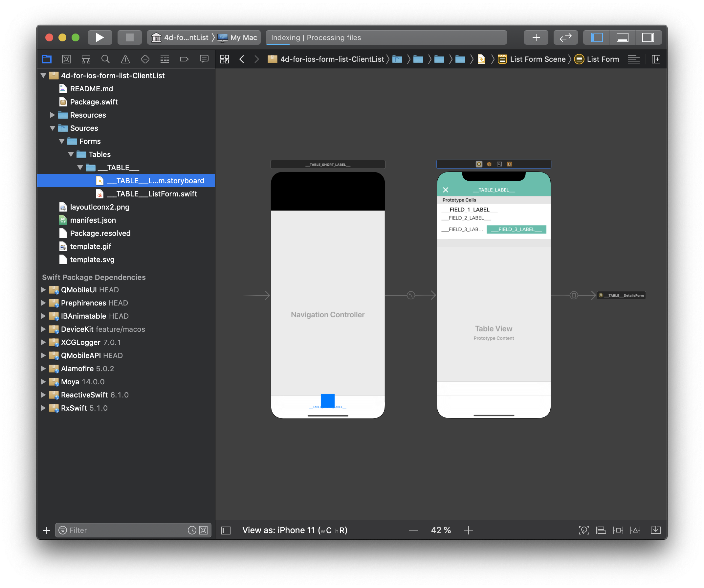Select the Project navigator folder icon
The width and height of the screenshot is (704, 588).
pos(47,59)
